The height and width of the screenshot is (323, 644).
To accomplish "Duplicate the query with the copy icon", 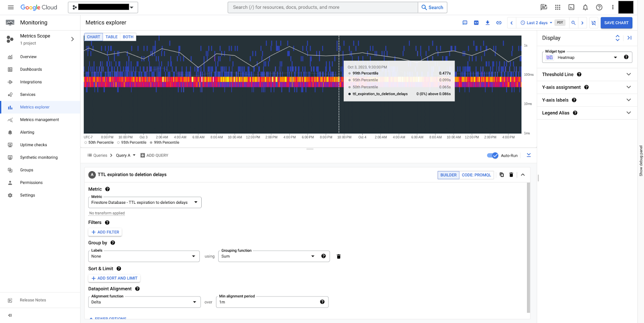I will [502, 175].
